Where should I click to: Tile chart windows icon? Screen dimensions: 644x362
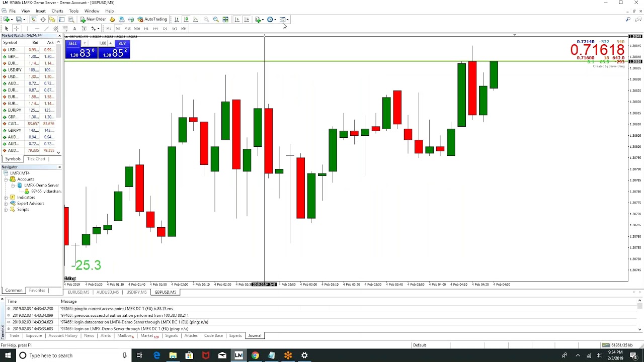(x=225, y=19)
